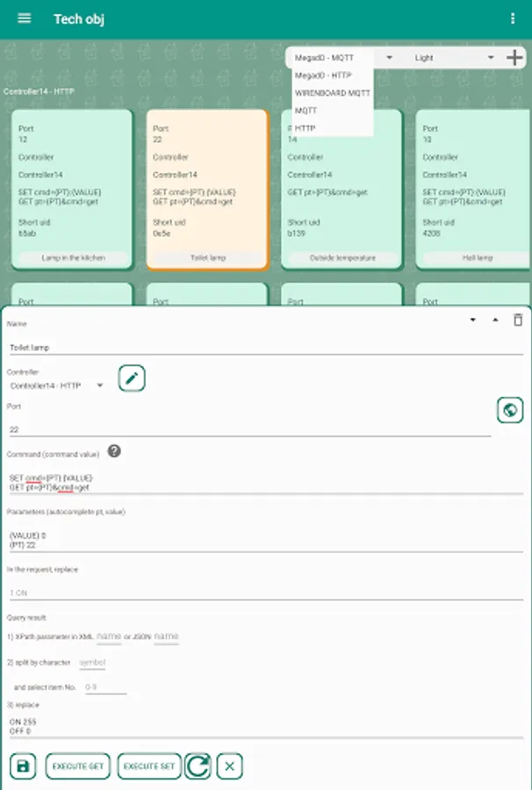
Task: Edit the replace ON 255 OFF 0 field
Action: pyautogui.click(x=266, y=727)
